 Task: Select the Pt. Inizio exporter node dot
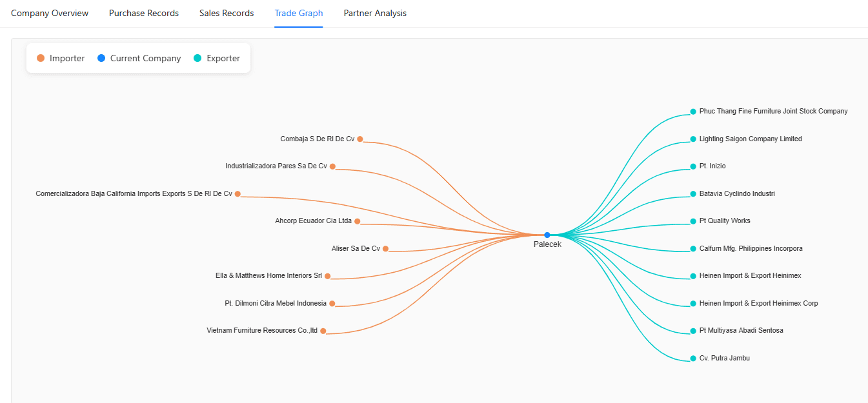[693, 166]
